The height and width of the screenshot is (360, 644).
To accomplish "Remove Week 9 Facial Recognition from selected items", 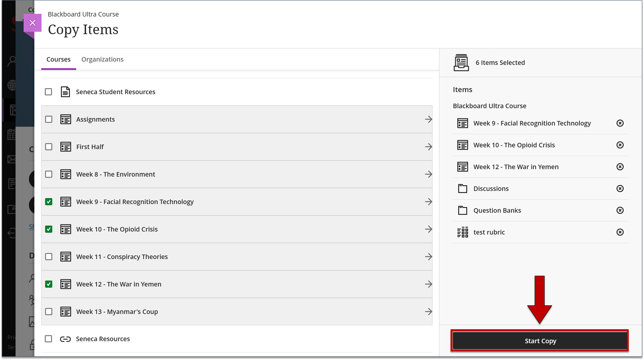I will 620,123.
